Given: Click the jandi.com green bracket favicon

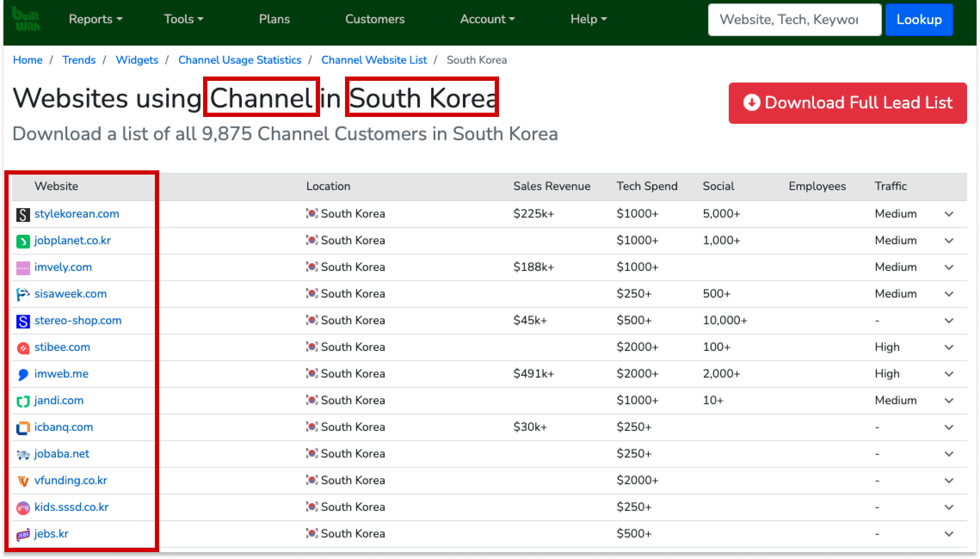Looking at the screenshot, I should tap(23, 401).
